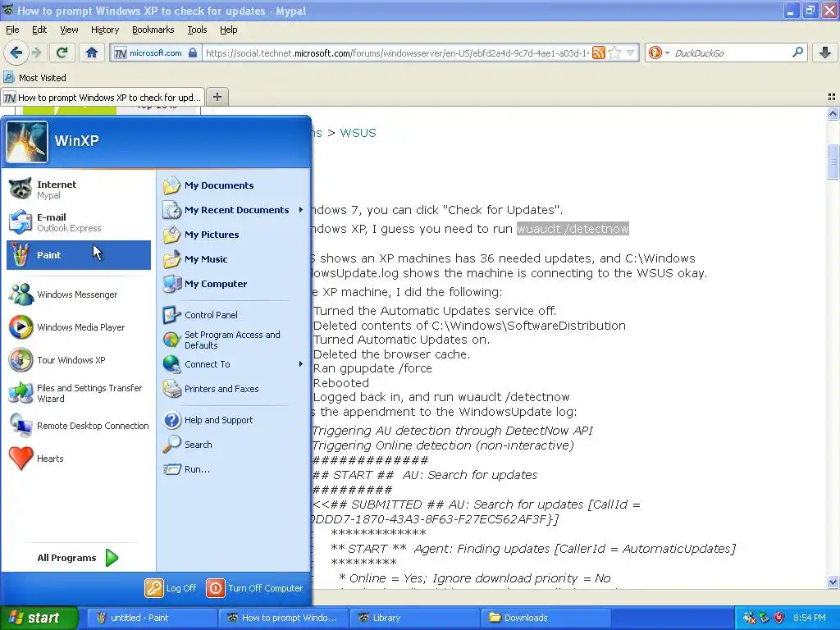
Task: Open Set Program Access and Defaults
Action: pyautogui.click(x=234, y=340)
